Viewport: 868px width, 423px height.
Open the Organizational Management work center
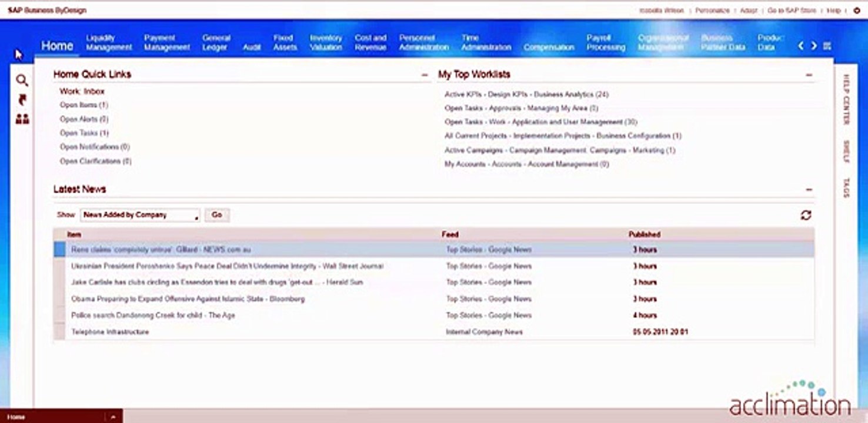(663, 42)
